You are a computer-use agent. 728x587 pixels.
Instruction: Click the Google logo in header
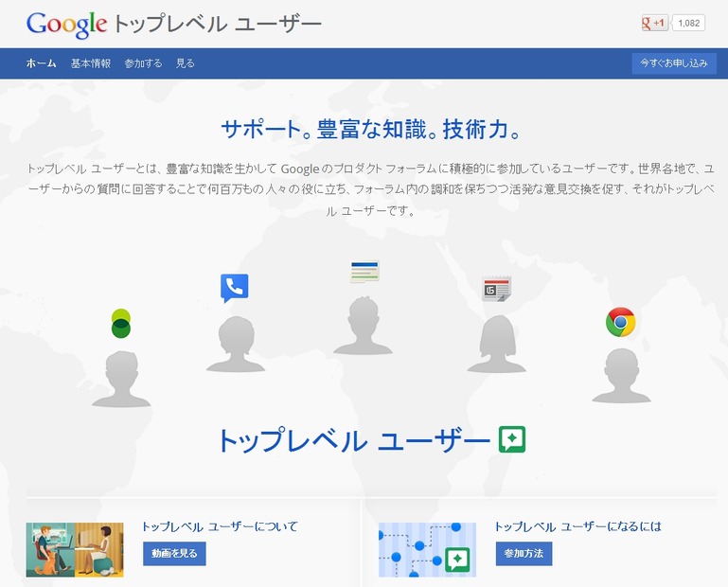pyautogui.click(x=66, y=25)
